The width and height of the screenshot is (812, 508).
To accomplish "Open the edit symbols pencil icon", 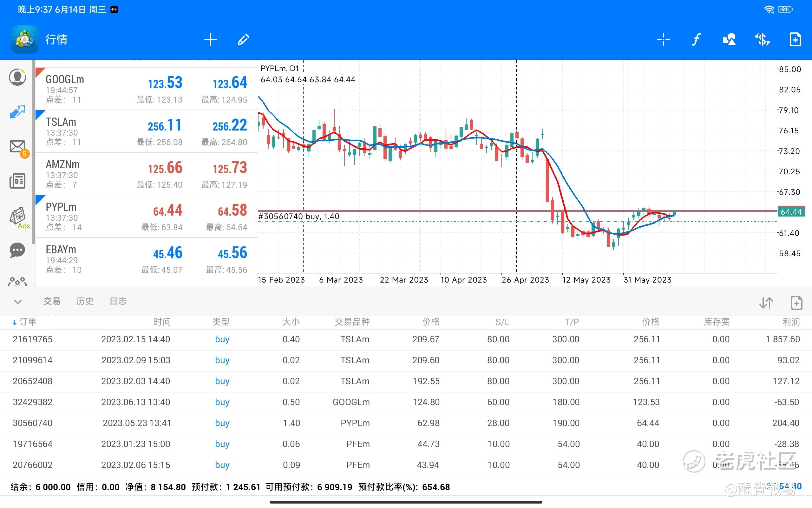I will (243, 39).
